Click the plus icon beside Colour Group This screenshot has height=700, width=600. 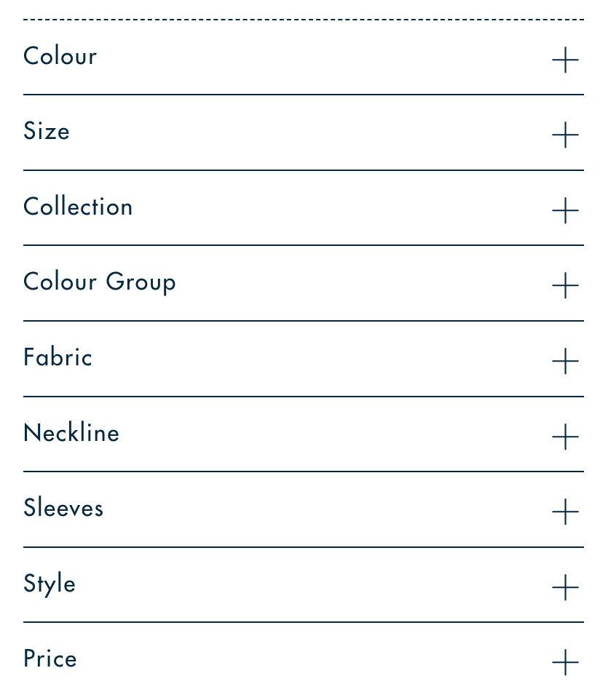coord(565,285)
